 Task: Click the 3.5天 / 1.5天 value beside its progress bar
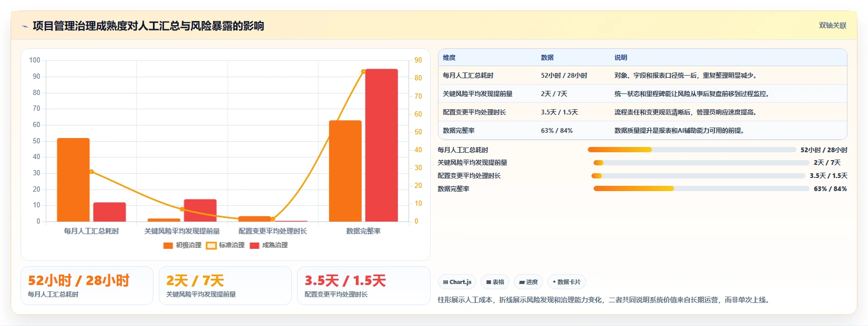(x=829, y=176)
